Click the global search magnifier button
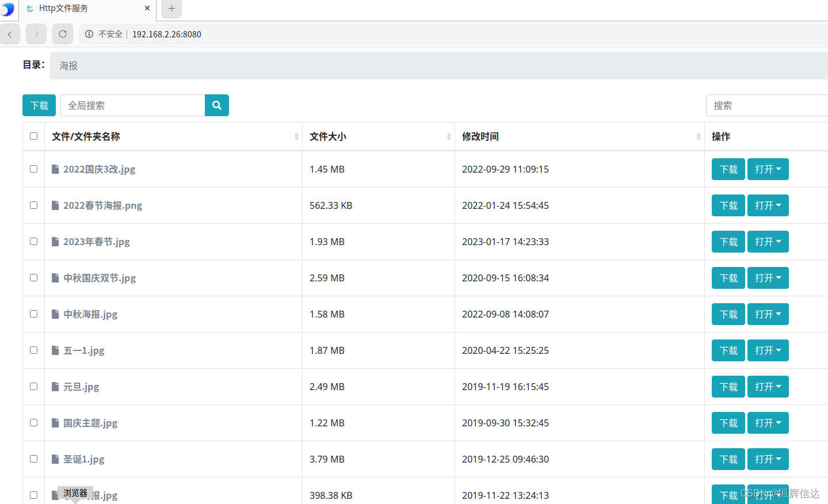The height and width of the screenshot is (504, 828). tap(217, 105)
